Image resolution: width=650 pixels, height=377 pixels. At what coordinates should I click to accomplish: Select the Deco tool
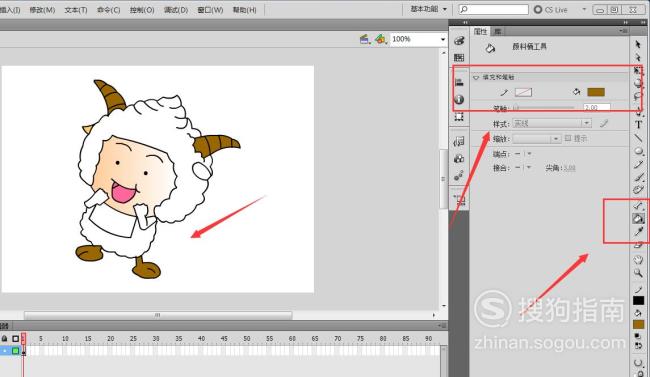[x=638, y=190]
